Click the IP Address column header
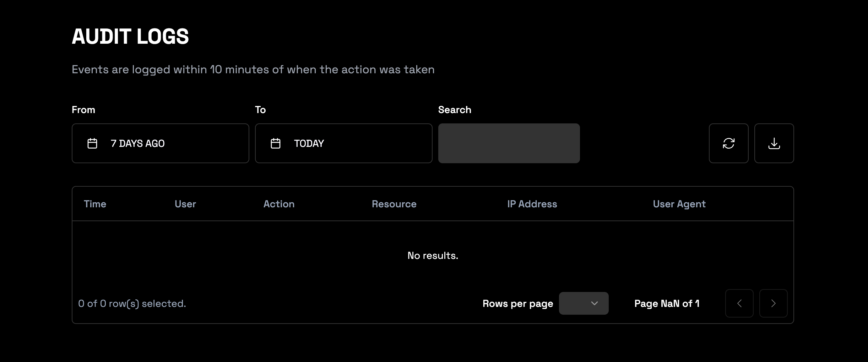 click(x=532, y=203)
